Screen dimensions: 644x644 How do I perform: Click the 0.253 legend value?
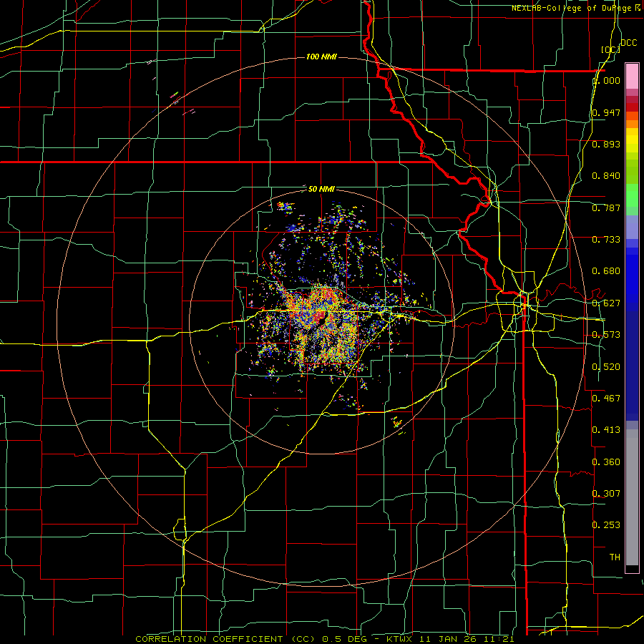tap(606, 525)
